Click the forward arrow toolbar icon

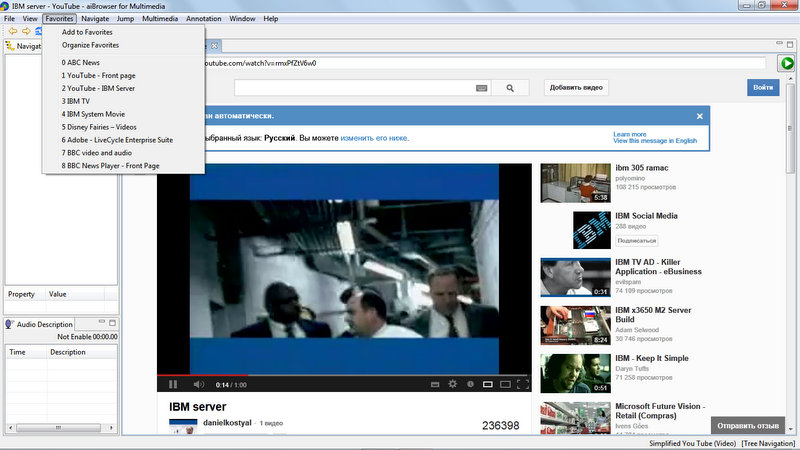26,32
